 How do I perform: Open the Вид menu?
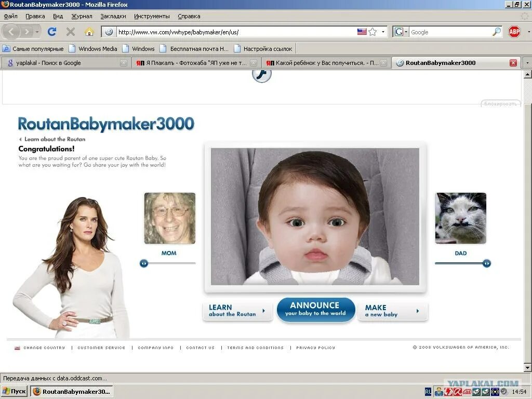(x=58, y=16)
